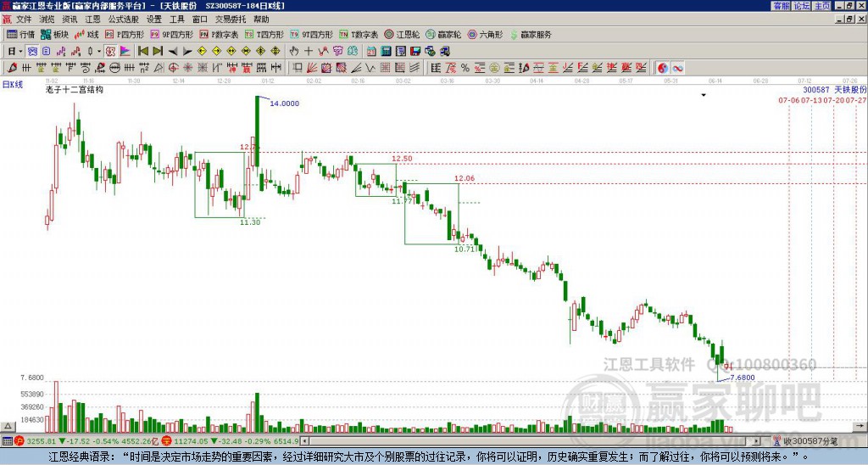
Task: Switch to K线 view button
Action: pyautogui.click(x=87, y=34)
